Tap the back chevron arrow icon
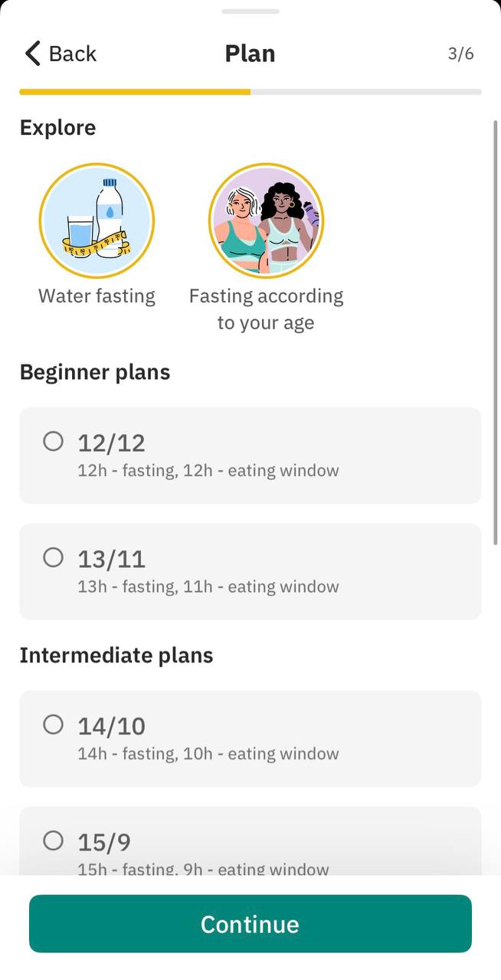 [32, 54]
